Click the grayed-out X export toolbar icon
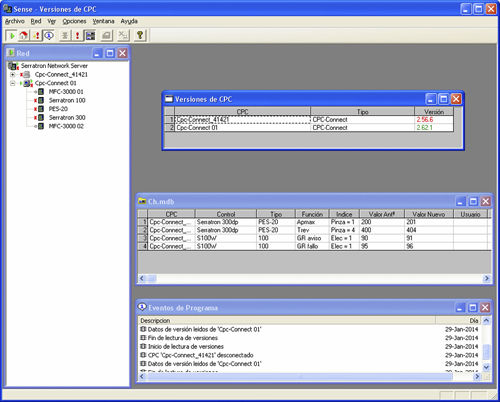The image size is (500, 402). tap(123, 35)
